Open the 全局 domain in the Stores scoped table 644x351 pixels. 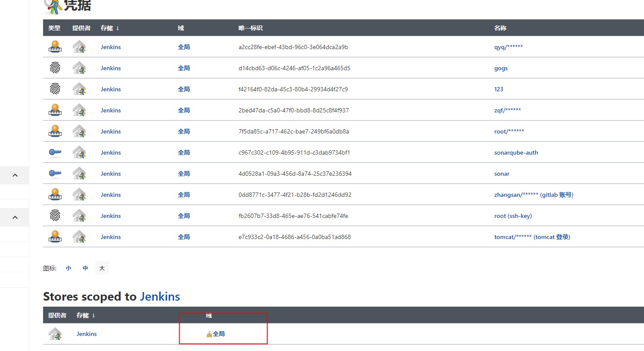(219, 334)
